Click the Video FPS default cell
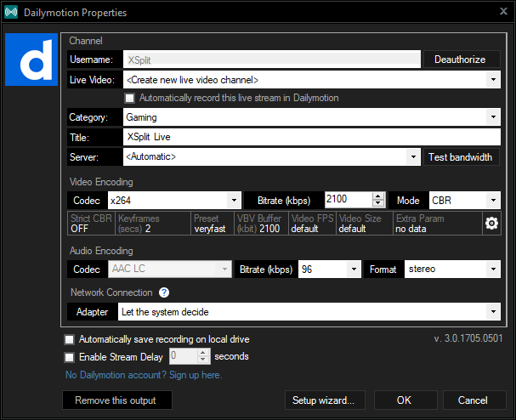This screenshot has width=516, height=420. 312,223
